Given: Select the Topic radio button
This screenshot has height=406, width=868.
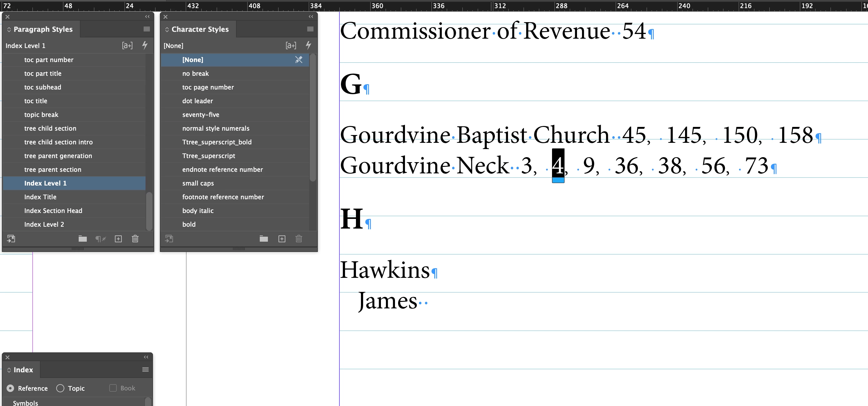Looking at the screenshot, I should point(60,388).
